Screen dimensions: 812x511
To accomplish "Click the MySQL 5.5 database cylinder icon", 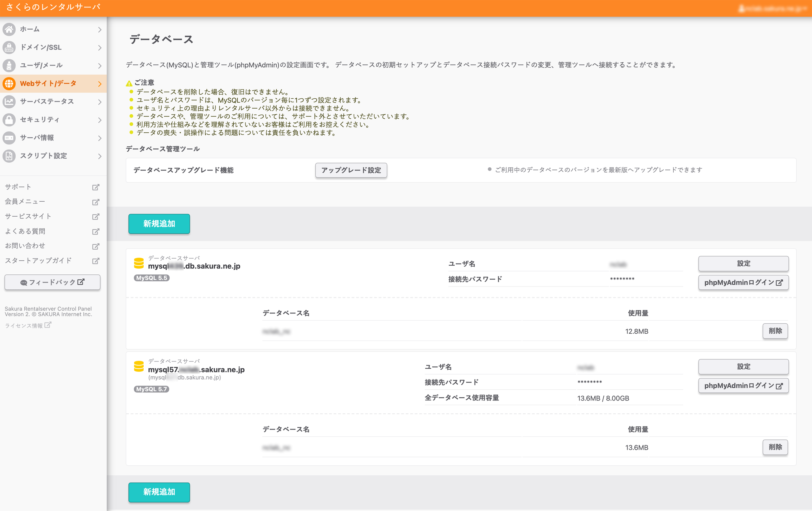I will click(x=139, y=263).
